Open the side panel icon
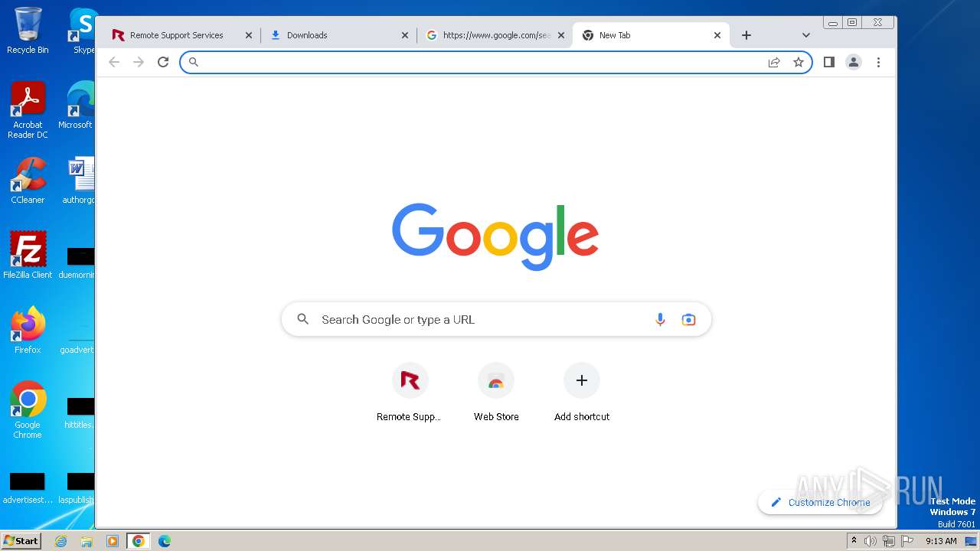This screenshot has width=980, height=551. pos(829,62)
